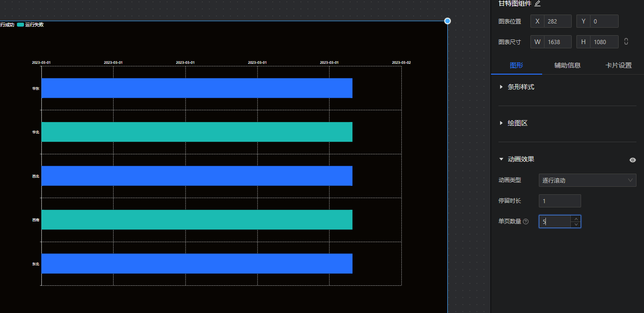Image resolution: width=644 pixels, height=313 pixels.
Task: Click the help icon next to 单页数量
Action: (526, 221)
